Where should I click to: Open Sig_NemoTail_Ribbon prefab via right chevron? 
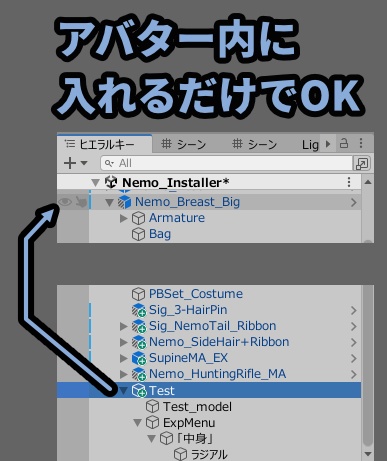point(354,326)
